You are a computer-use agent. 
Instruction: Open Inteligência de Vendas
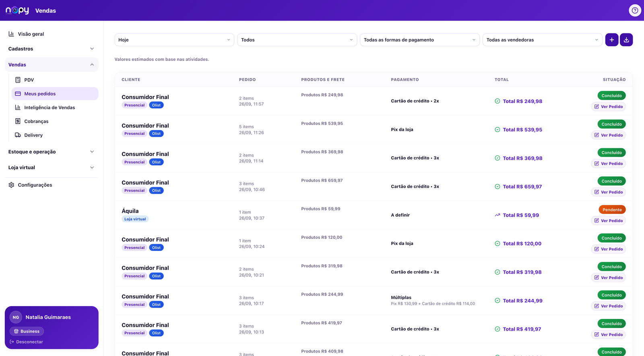click(x=55, y=108)
